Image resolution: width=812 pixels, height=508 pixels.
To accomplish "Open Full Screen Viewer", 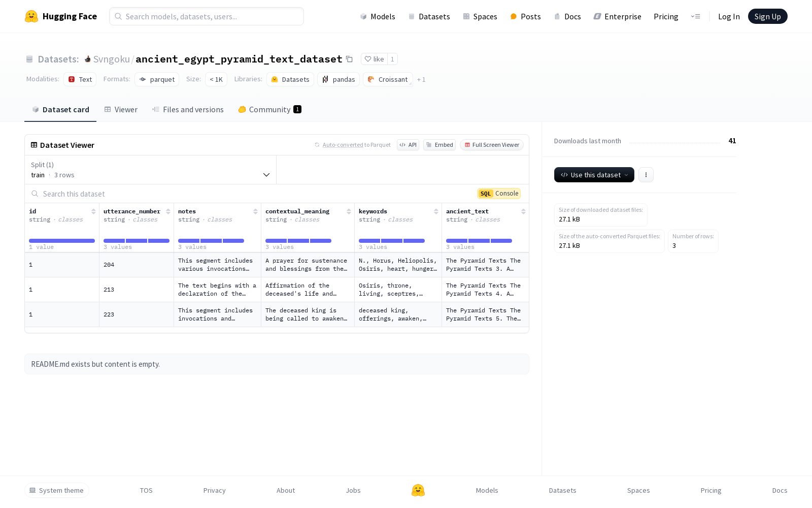I will coord(492,145).
